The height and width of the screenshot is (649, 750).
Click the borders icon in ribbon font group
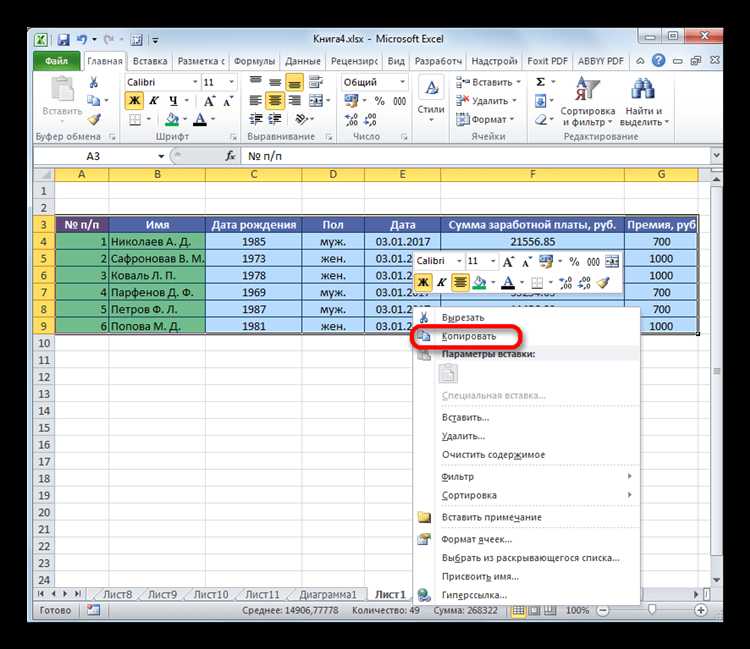pos(135,119)
